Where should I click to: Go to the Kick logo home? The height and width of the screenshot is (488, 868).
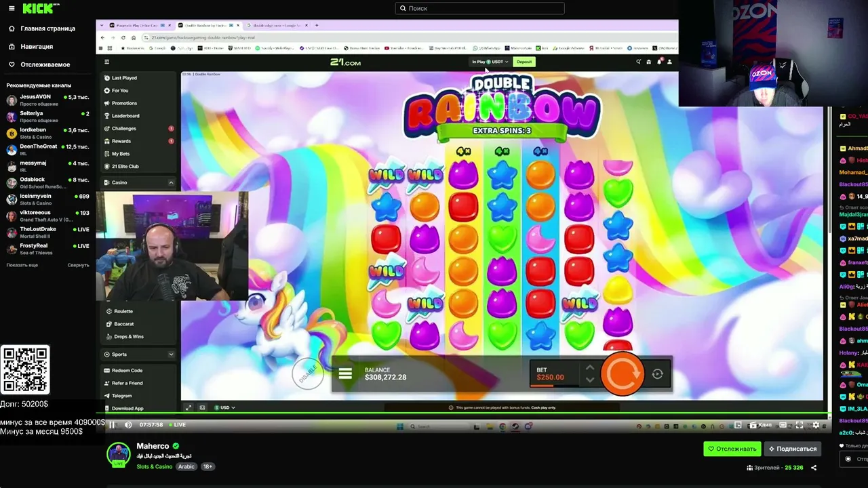(x=39, y=8)
